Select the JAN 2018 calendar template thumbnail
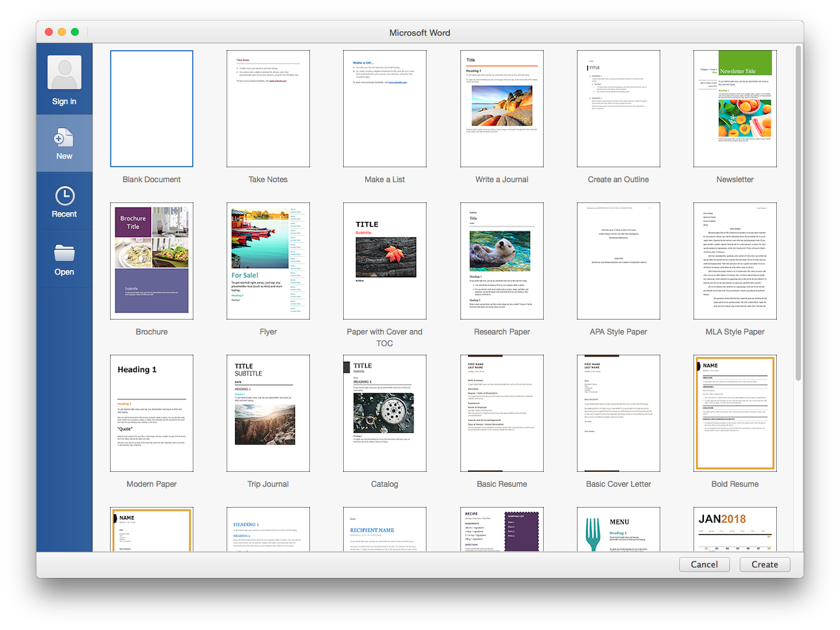 point(735,529)
